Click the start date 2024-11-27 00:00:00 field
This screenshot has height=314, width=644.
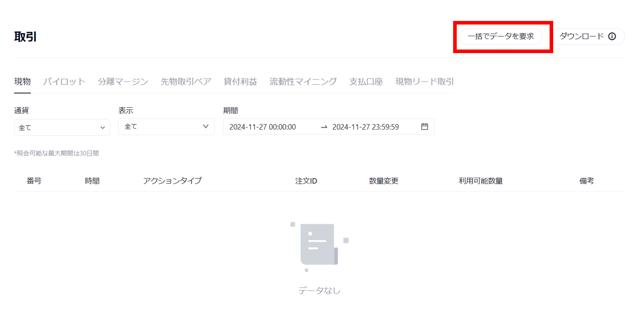(263, 127)
